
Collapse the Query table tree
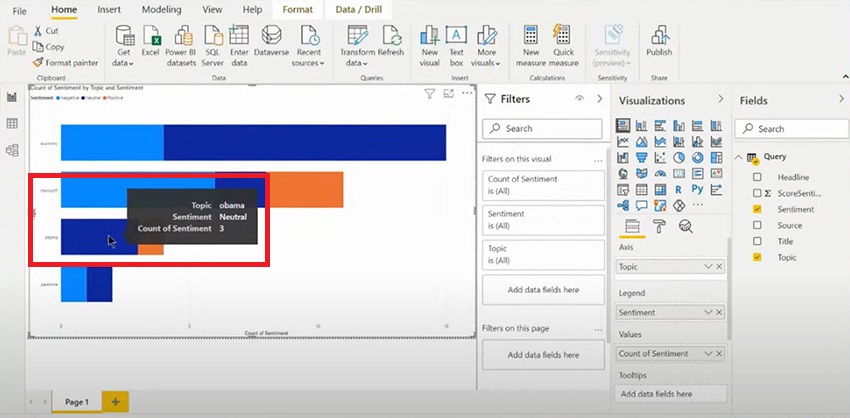pyautogui.click(x=738, y=157)
